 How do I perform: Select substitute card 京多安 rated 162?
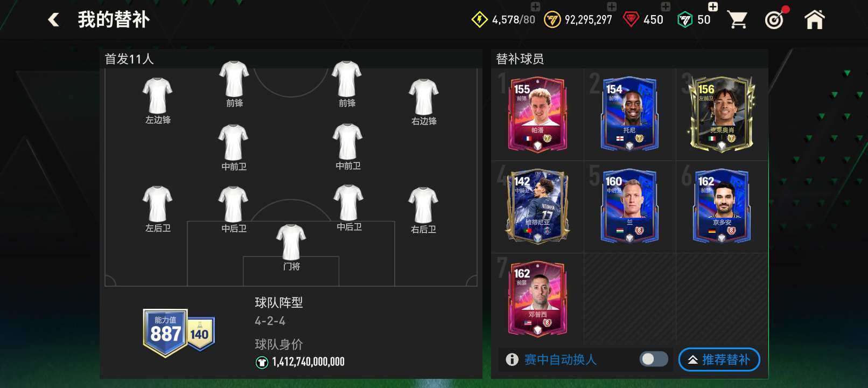click(722, 206)
